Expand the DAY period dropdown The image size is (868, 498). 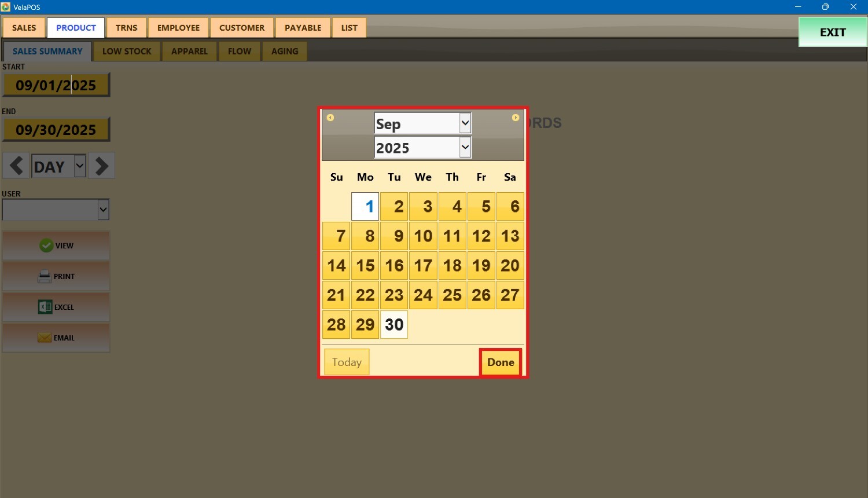[x=80, y=166]
